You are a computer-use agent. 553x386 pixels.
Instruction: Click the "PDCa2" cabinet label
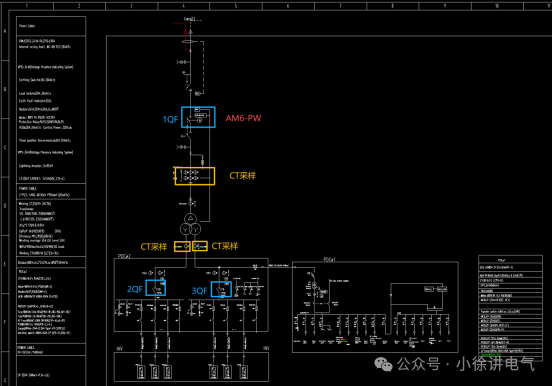[124, 256]
